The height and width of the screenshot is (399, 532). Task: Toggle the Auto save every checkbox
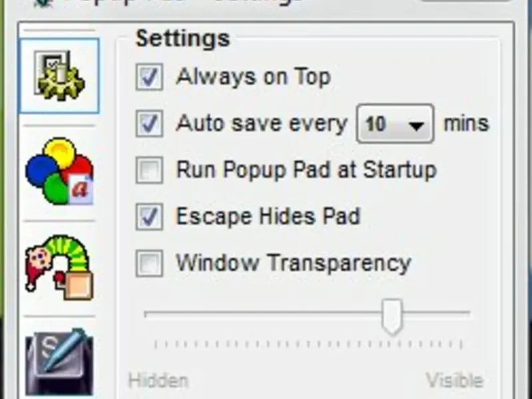[x=149, y=124]
